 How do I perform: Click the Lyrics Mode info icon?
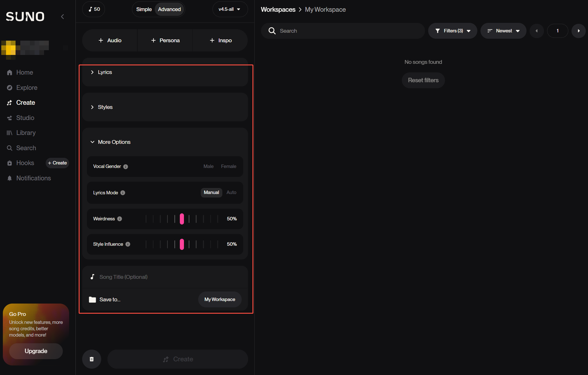[123, 193]
